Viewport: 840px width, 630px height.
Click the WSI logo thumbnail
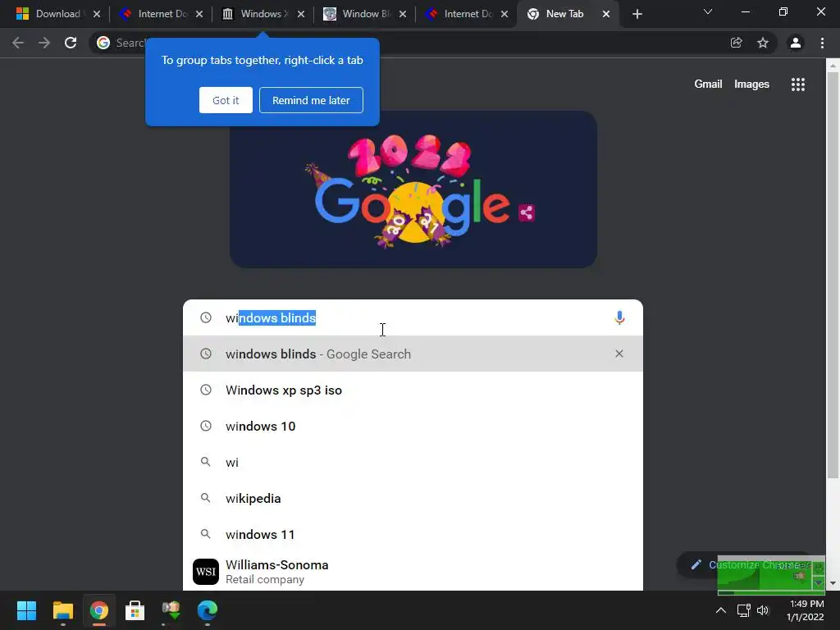(x=206, y=572)
